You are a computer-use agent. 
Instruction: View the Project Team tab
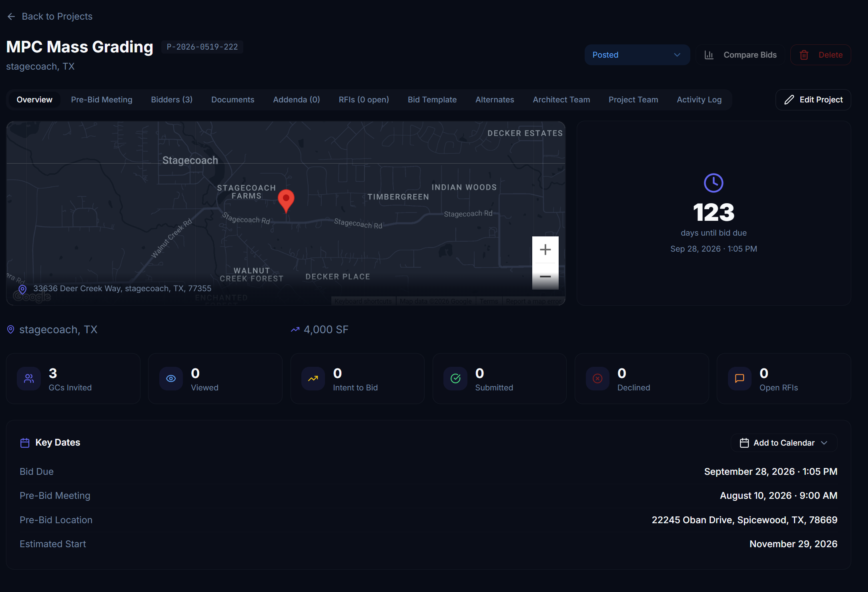633,100
